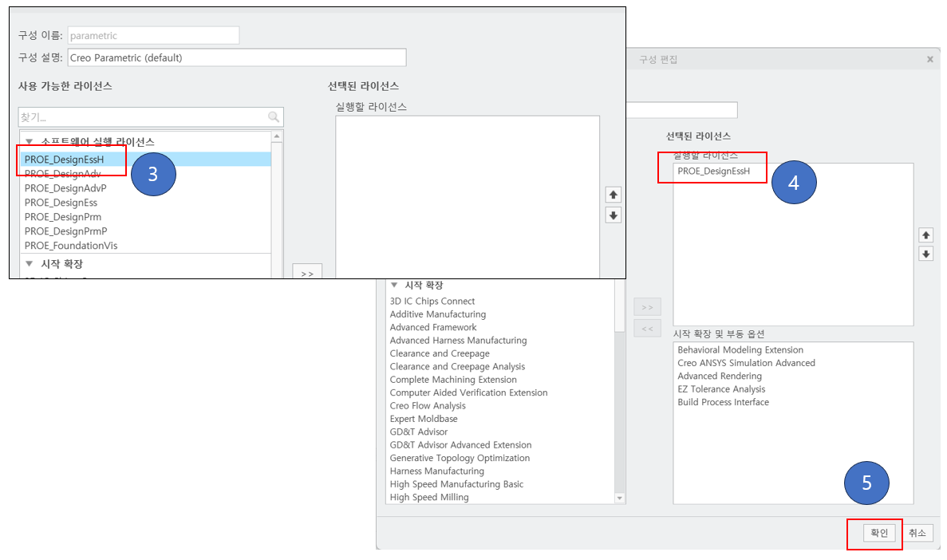Select Advanced Framework extension
Viewport: 947px width, 560px height.
pos(433,327)
